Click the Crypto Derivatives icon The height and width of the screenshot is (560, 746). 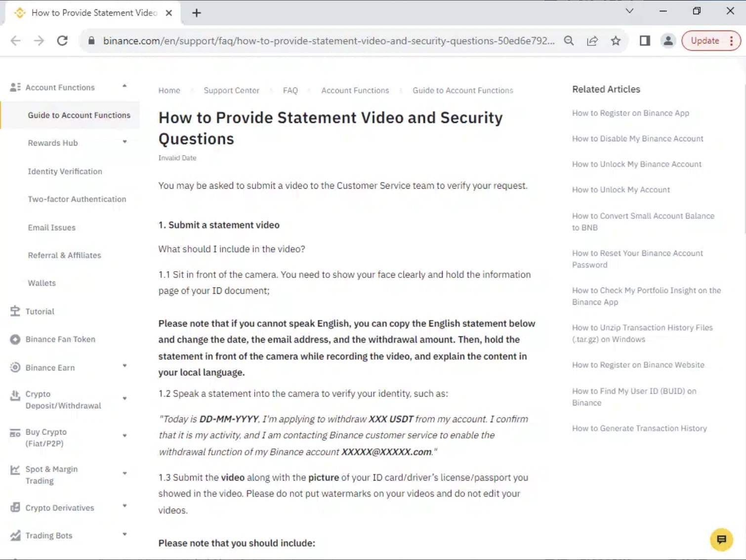click(x=15, y=507)
